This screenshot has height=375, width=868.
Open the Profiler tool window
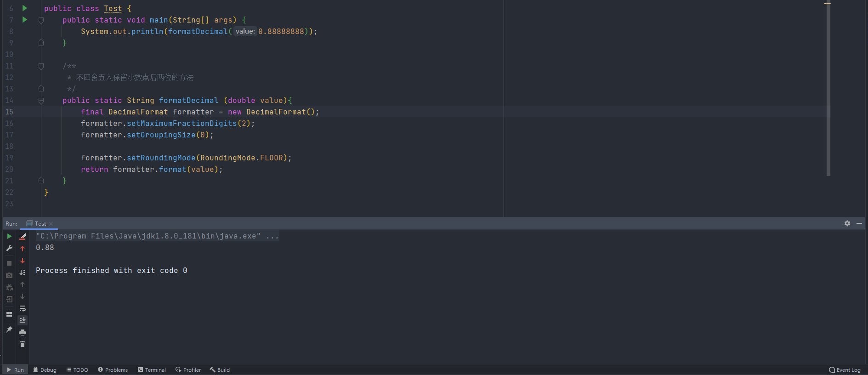click(188, 370)
